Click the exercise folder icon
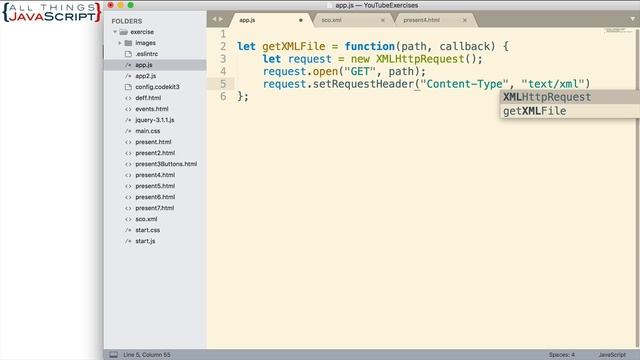 (124, 32)
